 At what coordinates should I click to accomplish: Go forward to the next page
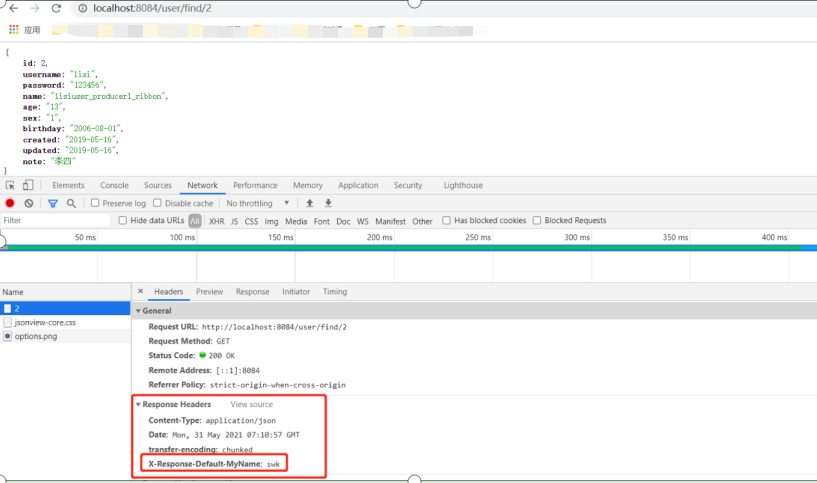[x=35, y=8]
